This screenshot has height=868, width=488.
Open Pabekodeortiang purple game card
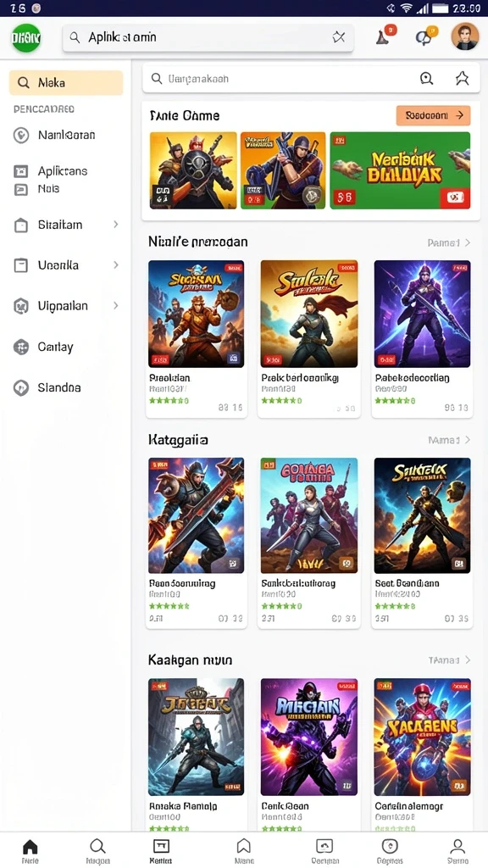coord(422,337)
